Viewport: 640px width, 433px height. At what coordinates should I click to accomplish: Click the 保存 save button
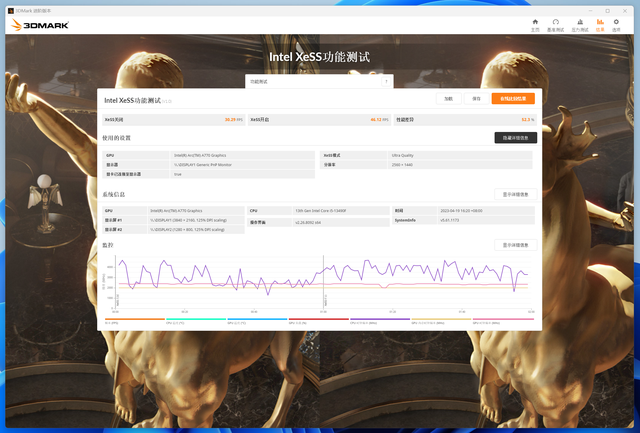coord(477,99)
